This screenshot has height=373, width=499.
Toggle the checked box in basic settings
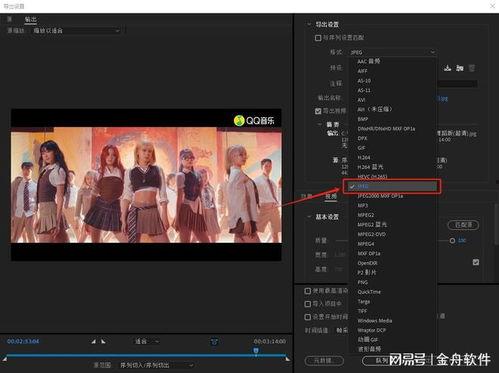[x=476, y=262]
